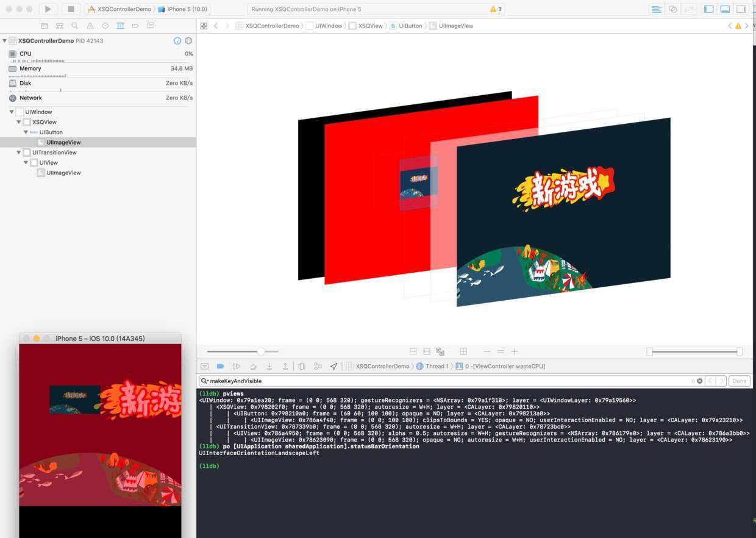Click the Debug View Hierarchy icon
Screen dimensions: 756x538
(302, 367)
